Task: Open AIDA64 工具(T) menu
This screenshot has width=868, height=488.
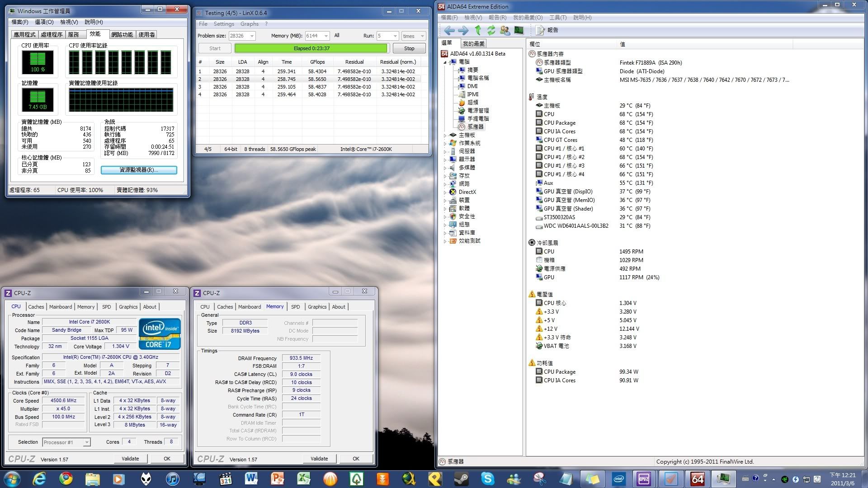Action: pyautogui.click(x=558, y=18)
